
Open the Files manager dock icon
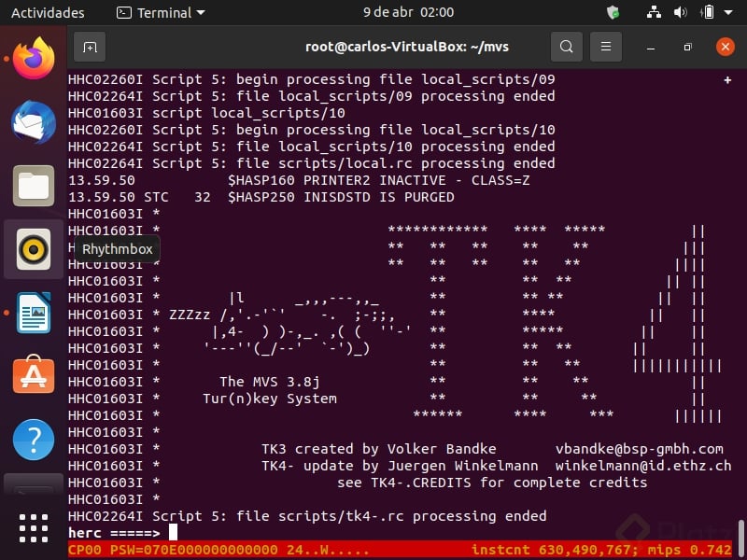tap(34, 186)
